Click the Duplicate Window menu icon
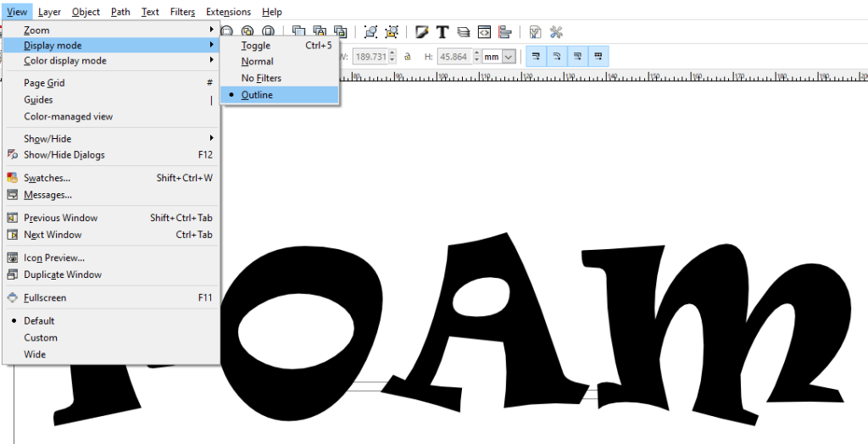The width and height of the screenshot is (868, 444). click(12, 275)
